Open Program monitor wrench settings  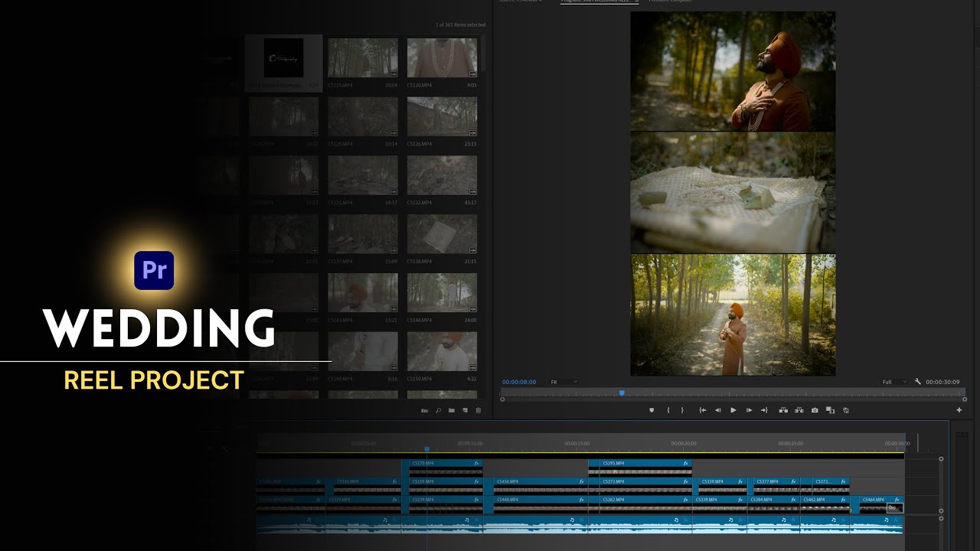[918, 381]
